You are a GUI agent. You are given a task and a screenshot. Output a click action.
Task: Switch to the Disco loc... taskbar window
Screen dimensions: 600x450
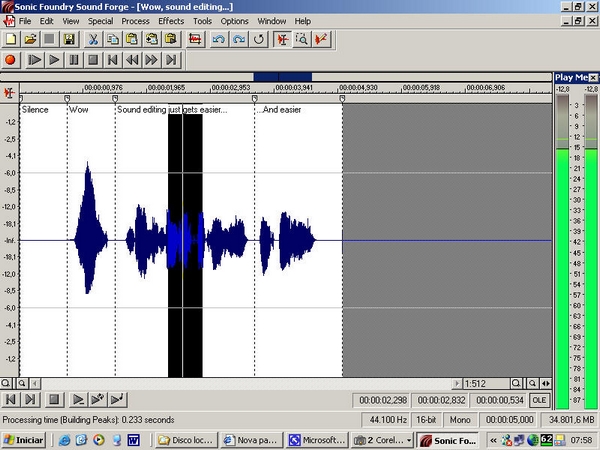pos(186,440)
